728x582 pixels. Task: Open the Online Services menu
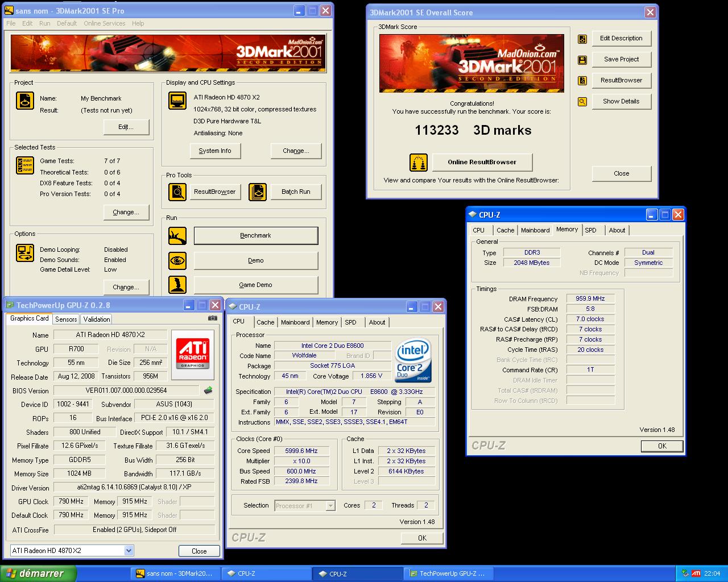coord(105,23)
